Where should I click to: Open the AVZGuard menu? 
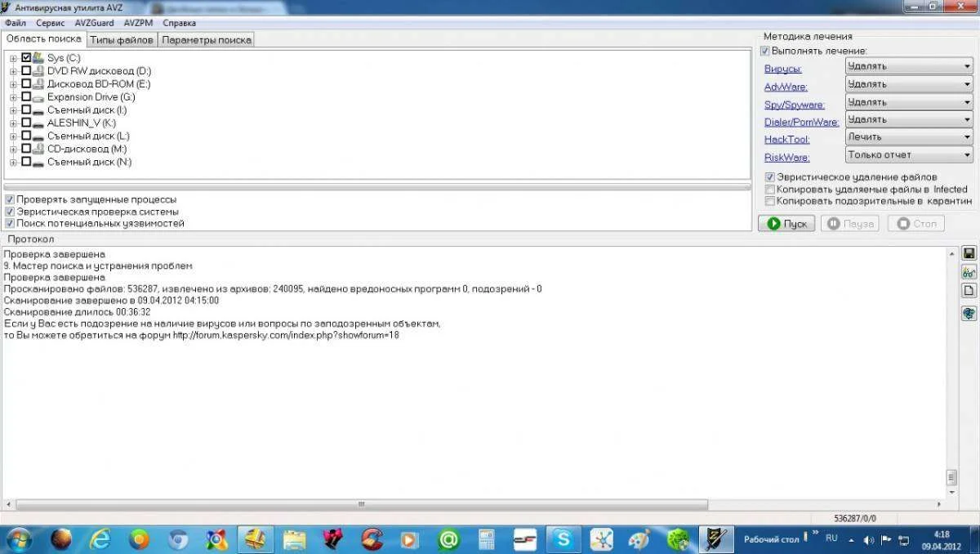pos(94,23)
